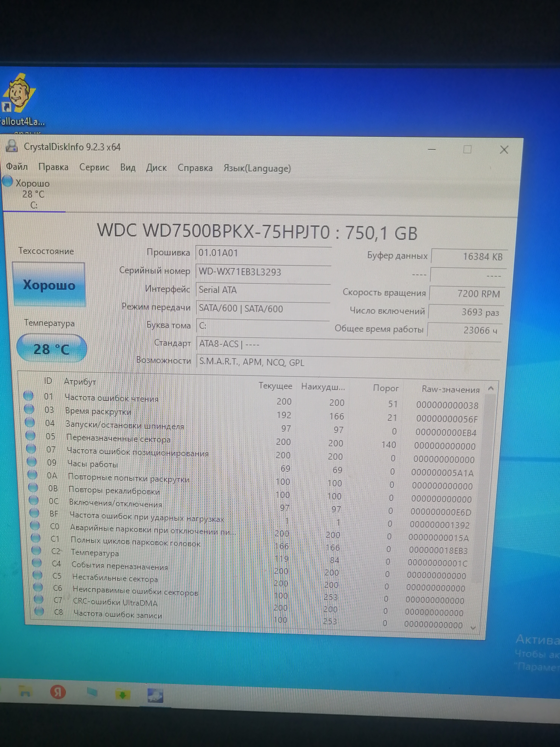The width and height of the screenshot is (560, 747).
Task: Click the scroll down arrow of attribute list
Action: tap(473, 628)
